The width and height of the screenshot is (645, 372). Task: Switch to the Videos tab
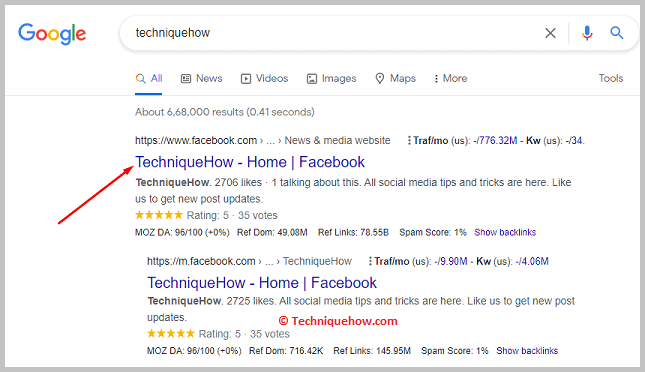(264, 78)
